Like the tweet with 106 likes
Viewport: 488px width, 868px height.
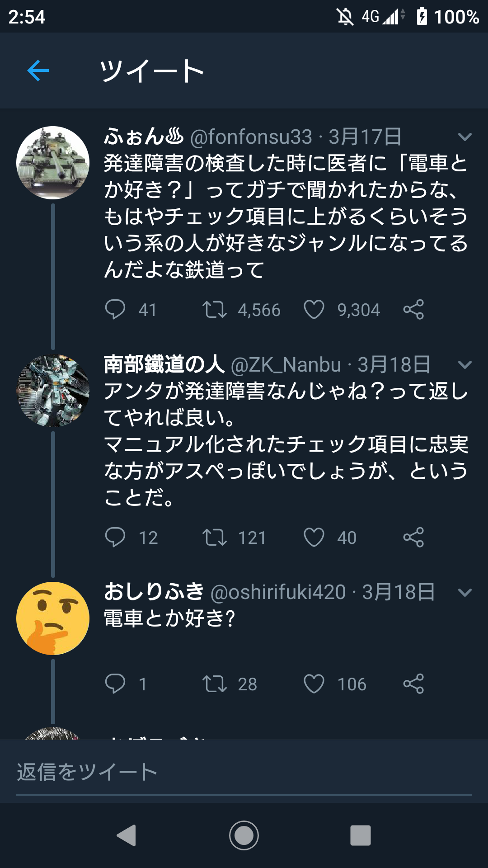(314, 684)
